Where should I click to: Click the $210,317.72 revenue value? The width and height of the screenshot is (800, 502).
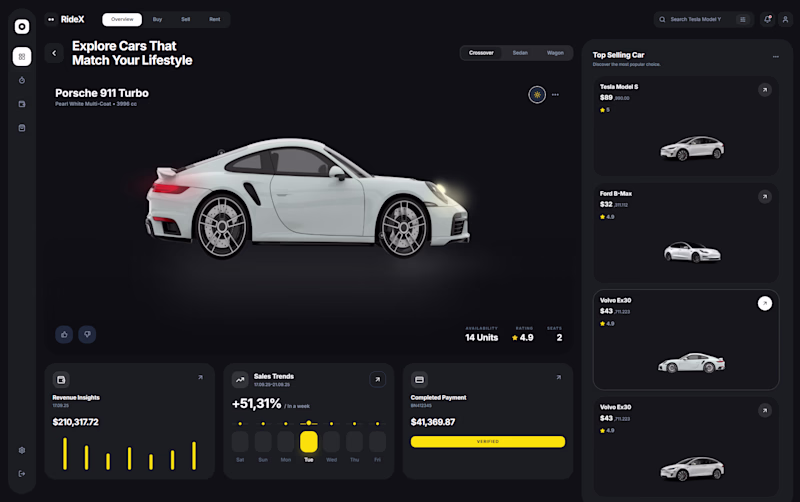tap(76, 422)
